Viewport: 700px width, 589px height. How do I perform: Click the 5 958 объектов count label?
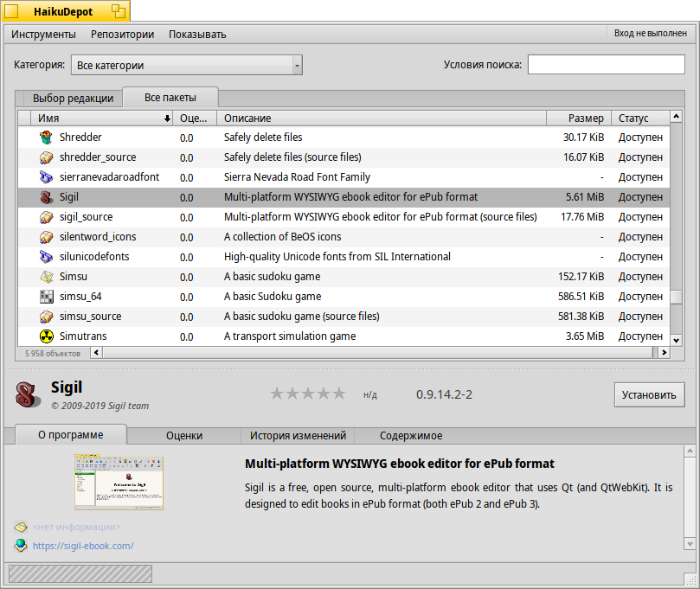point(53,354)
